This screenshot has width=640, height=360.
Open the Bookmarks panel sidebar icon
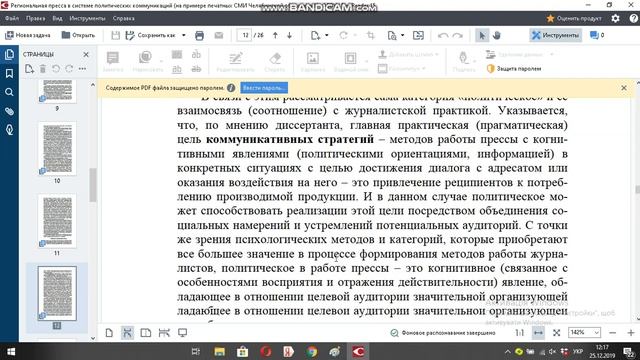point(9,73)
